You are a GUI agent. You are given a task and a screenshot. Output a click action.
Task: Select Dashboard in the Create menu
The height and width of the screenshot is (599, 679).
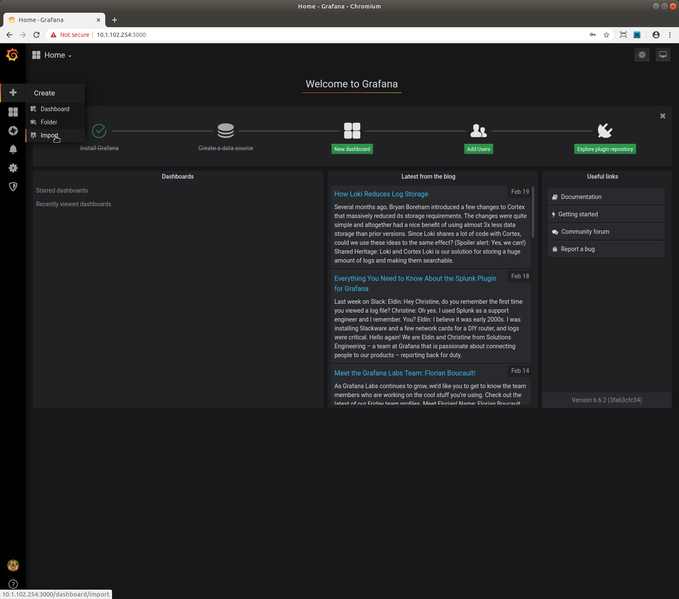55,109
